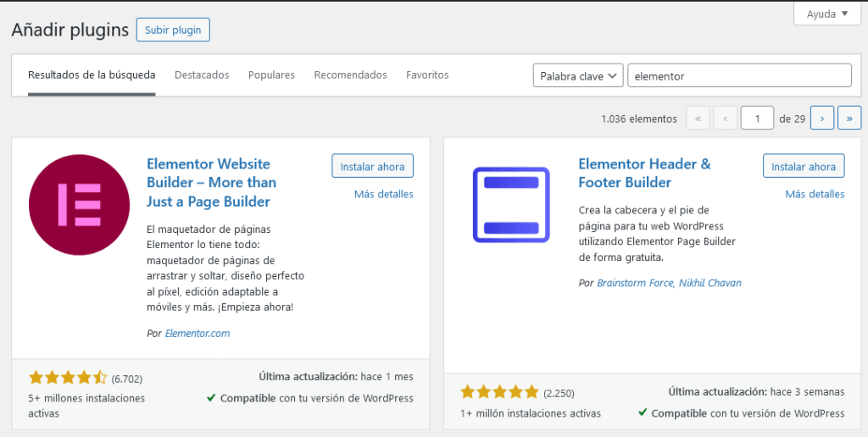Go to next results page arrow
The height and width of the screenshot is (437, 868).
(x=822, y=118)
